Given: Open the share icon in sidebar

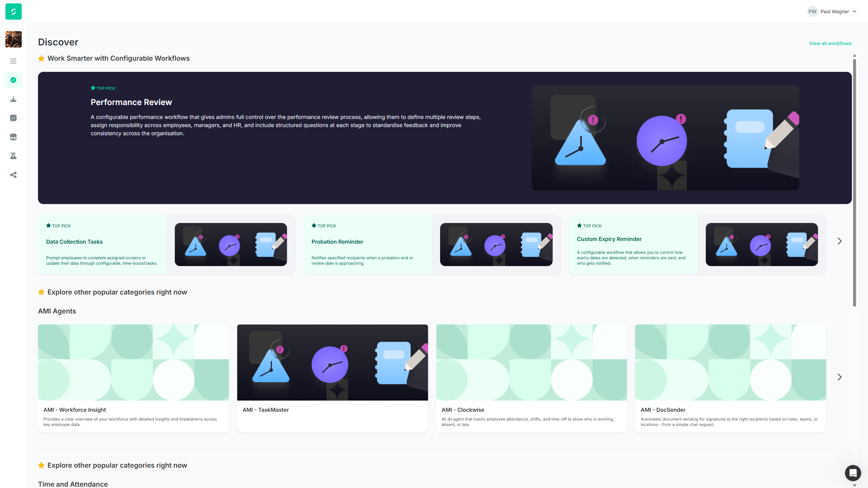Looking at the screenshot, I should (13, 175).
